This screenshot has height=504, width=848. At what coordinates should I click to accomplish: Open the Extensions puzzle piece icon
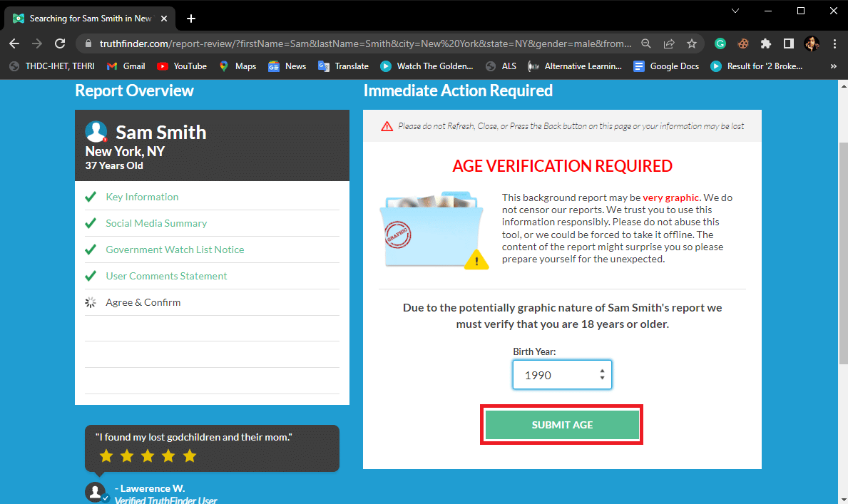(766, 43)
